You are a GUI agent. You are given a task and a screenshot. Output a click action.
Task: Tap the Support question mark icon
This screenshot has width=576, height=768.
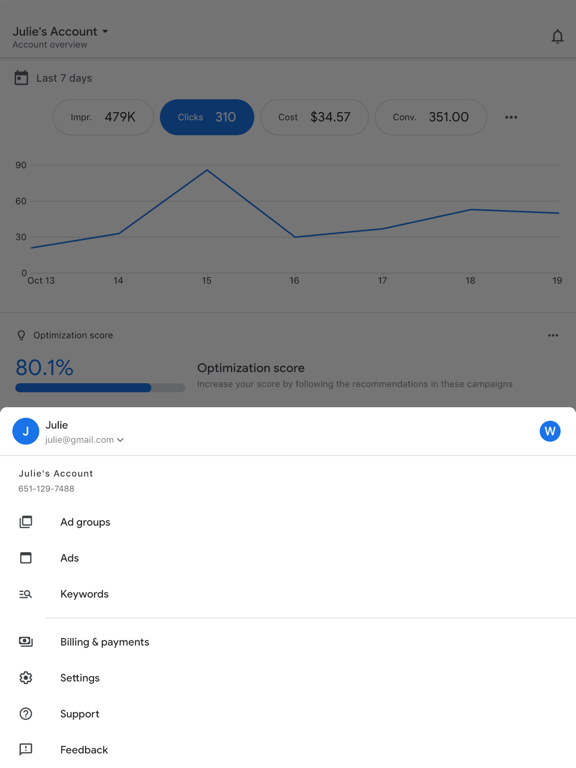pyautogui.click(x=25, y=714)
